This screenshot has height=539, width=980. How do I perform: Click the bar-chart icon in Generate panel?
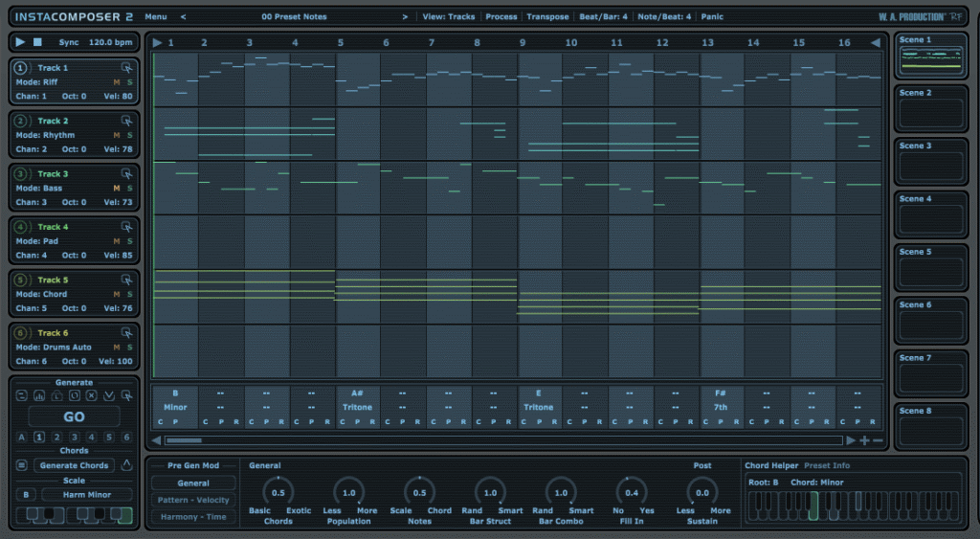pos(39,395)
